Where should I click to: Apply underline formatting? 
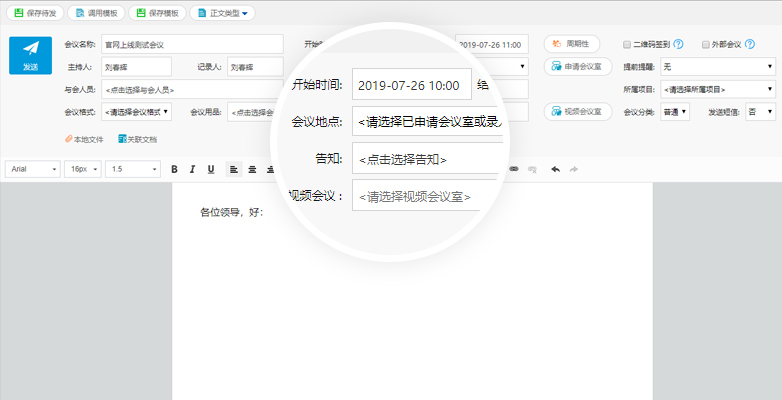click(x=210, y=169)
